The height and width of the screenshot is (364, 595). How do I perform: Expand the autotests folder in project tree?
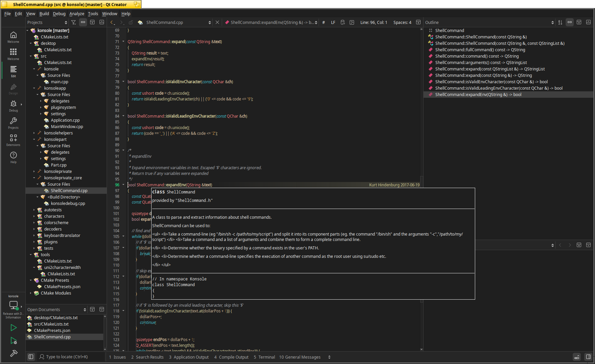(34, 210)
